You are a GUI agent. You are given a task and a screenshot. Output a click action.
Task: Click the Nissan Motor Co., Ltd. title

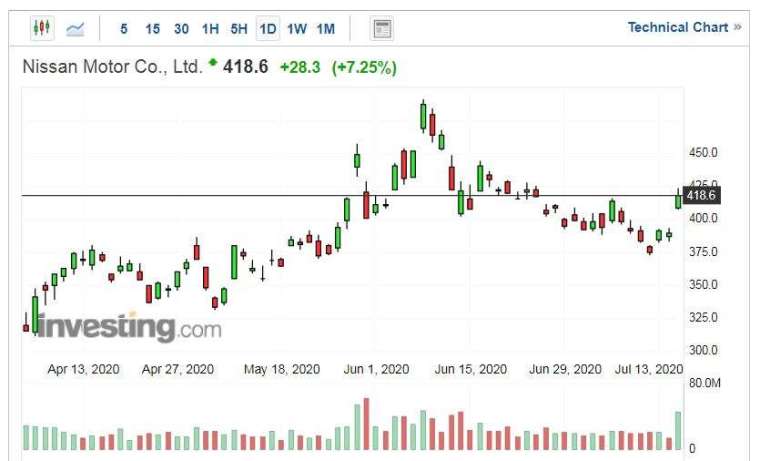(x=112, y=66)
